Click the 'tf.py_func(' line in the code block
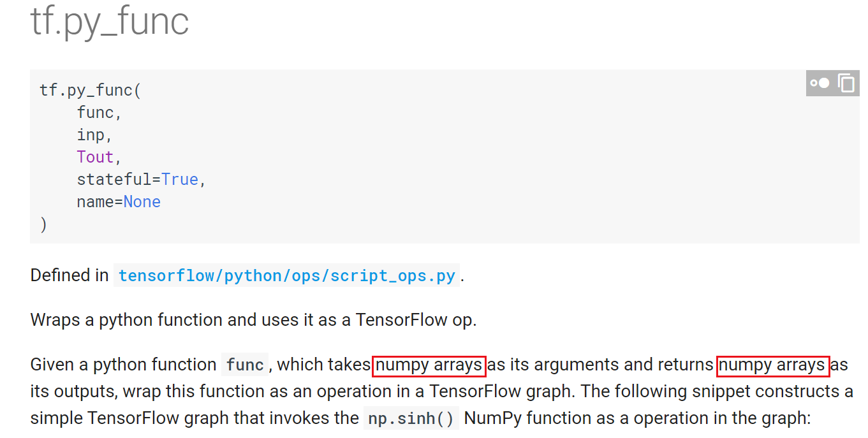The width and height of the screenshot is (868, 438). tap(90, 90)
